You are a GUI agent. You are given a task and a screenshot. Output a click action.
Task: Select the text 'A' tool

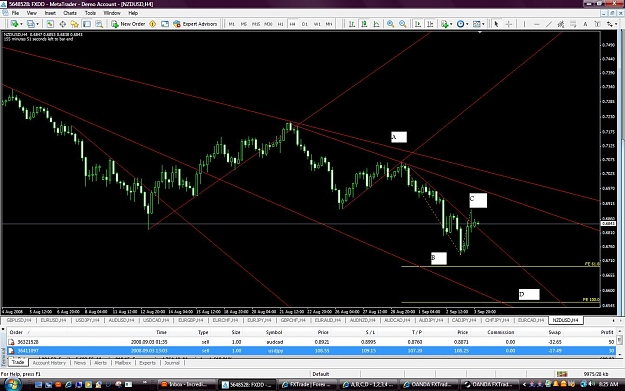585,24
